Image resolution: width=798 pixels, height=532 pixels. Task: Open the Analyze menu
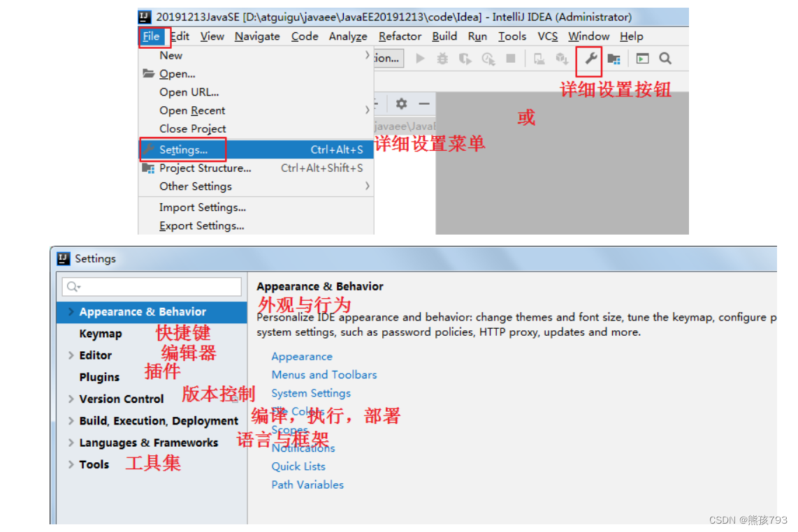point(347,36)
